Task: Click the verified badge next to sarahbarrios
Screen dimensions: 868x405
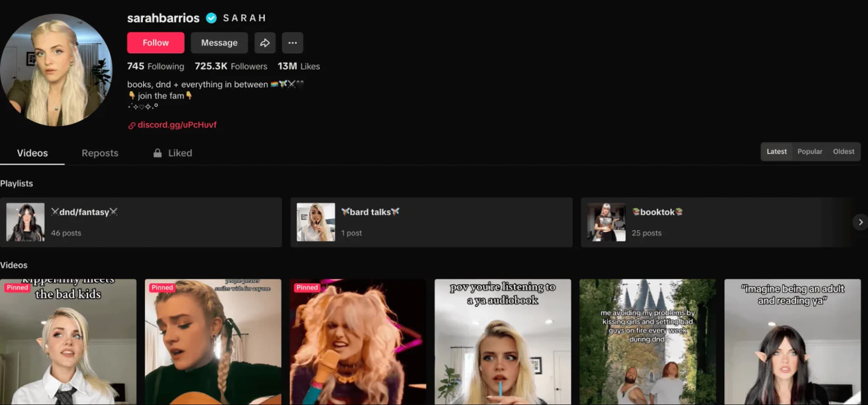Action: click(x=211, y=18)
